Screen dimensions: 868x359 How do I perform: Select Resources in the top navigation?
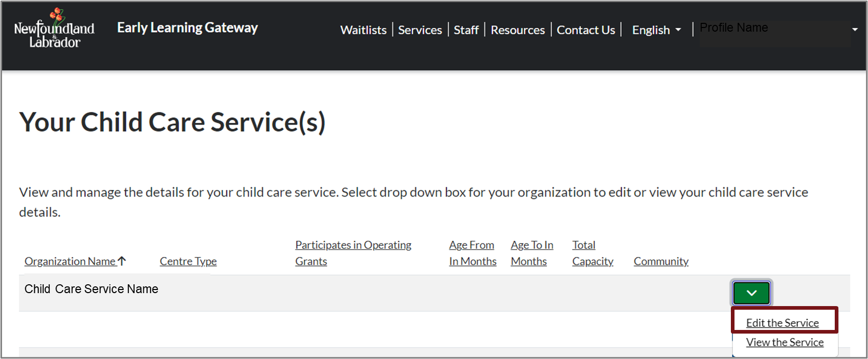click(x=517, y=30)
